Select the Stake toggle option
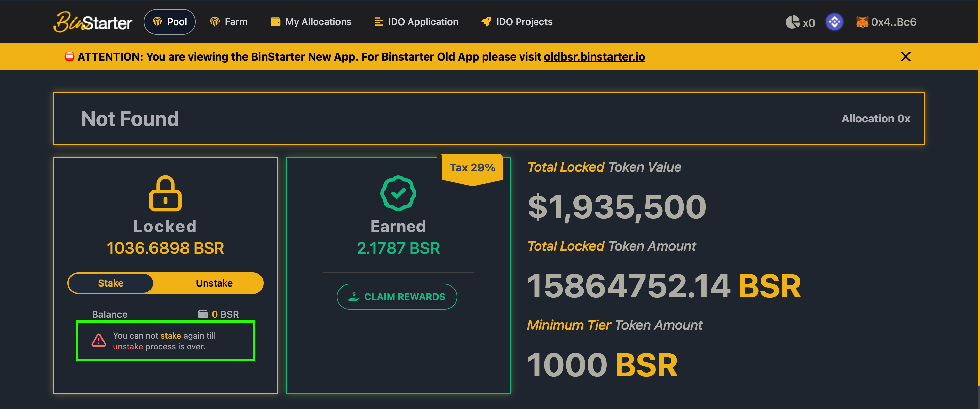The height and width of the screenshot is (409, 980). coord(111,283)
